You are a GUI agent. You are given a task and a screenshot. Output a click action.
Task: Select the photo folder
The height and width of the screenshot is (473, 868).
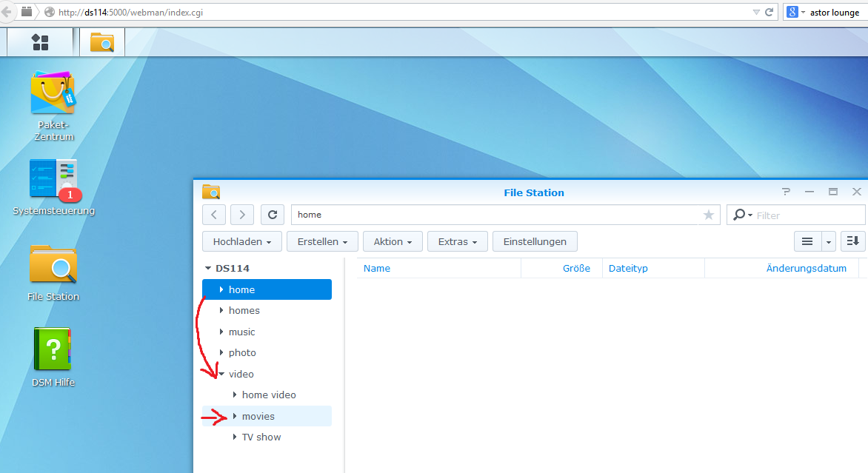[267, 352]
